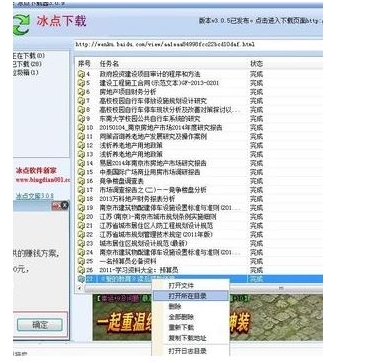Click the 完成 status of row 19
The image size is (381, 363).
pyautogui.click(x=257, y=208)
